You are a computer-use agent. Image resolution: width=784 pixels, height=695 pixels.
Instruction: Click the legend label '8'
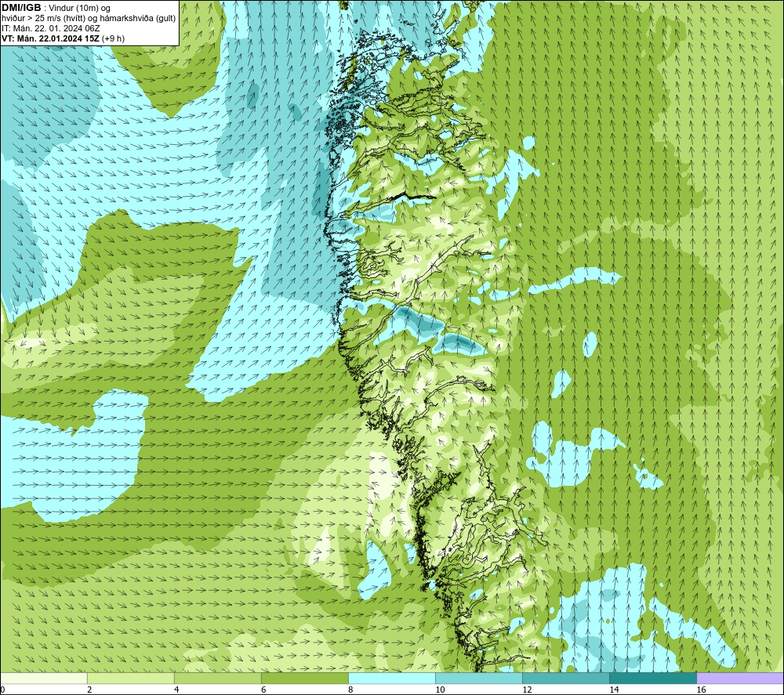350,690
